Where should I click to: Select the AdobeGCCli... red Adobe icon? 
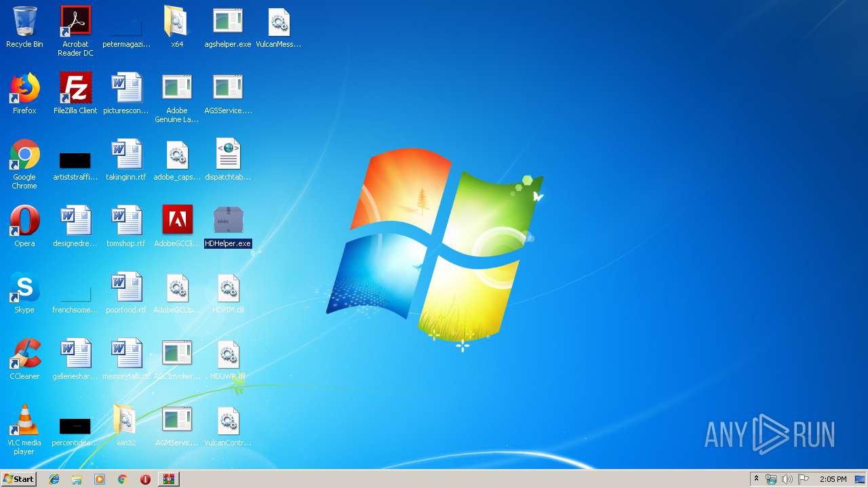pyautogui.click(x=177, y=228)
